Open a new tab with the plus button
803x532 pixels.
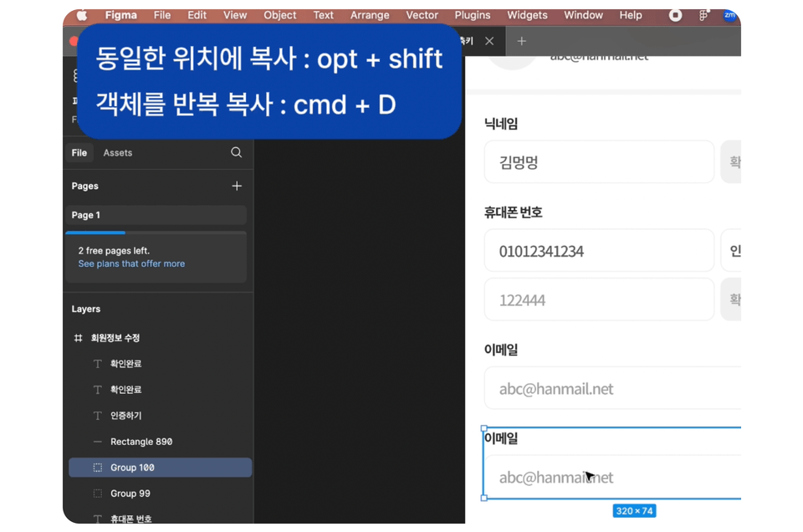pos(521,41)
